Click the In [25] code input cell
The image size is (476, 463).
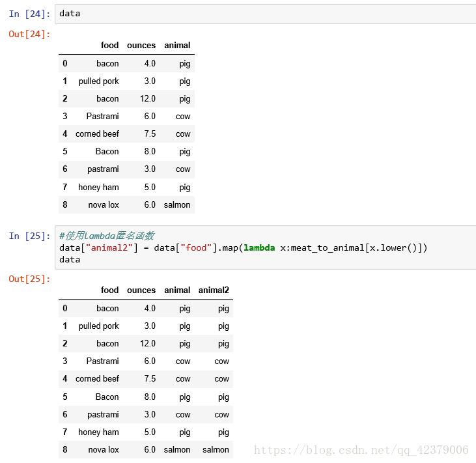click(265, 247)
